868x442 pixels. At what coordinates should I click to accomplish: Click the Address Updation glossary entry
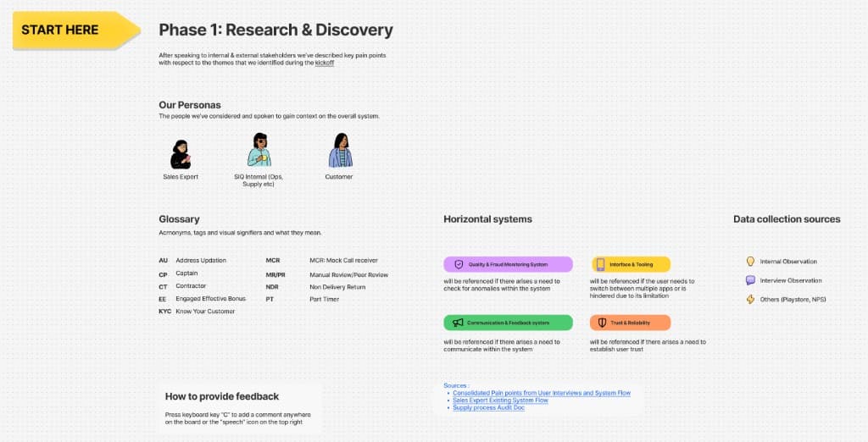tap(201, 261)
